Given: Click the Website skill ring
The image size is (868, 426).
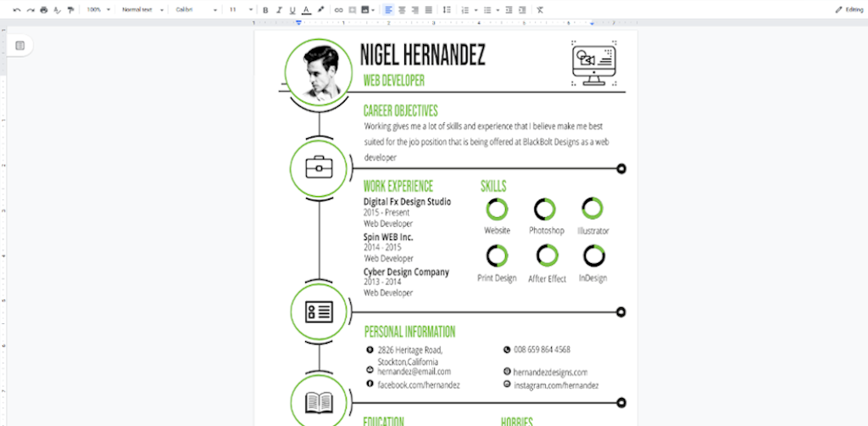Looking at the screenshot, I should [x=497, y=210].
